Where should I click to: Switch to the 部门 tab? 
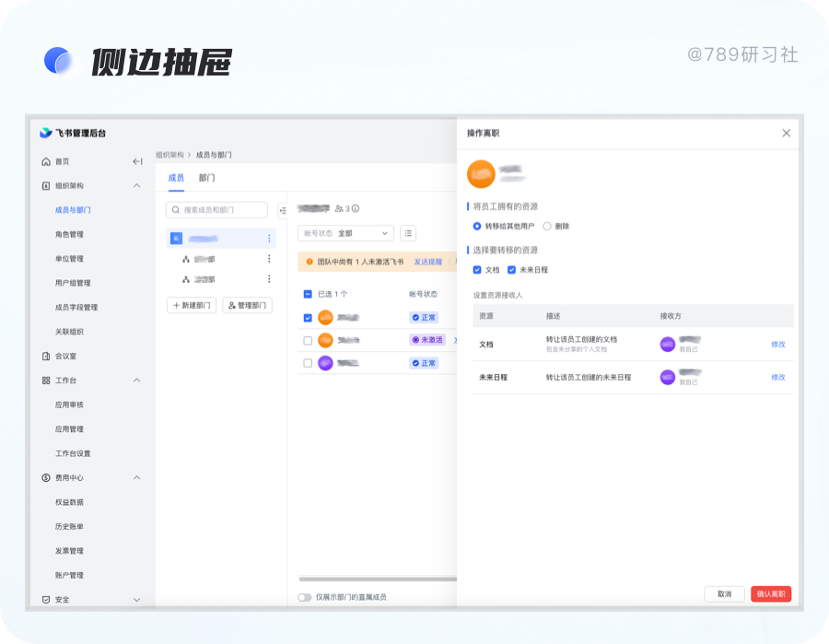(x=206, y=178)
